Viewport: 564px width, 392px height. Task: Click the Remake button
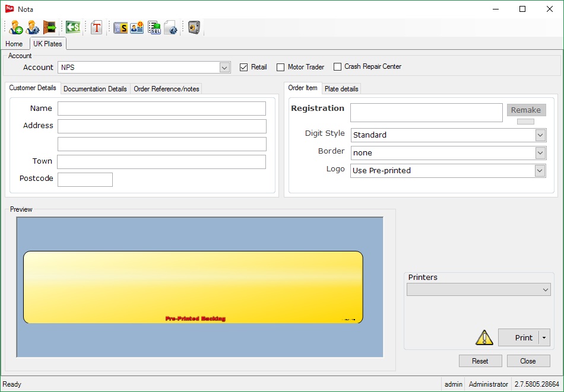pyautogui.click(x=526, y=110)
